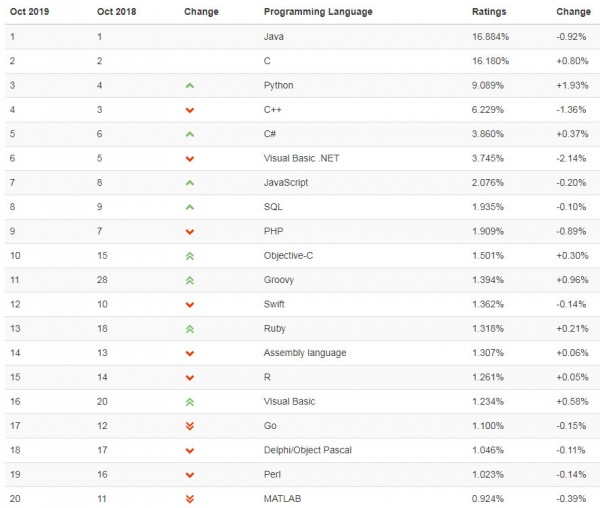Click the double red arrow for Go
The width and height of the screenshot is (600, 508).
(189, 426)
